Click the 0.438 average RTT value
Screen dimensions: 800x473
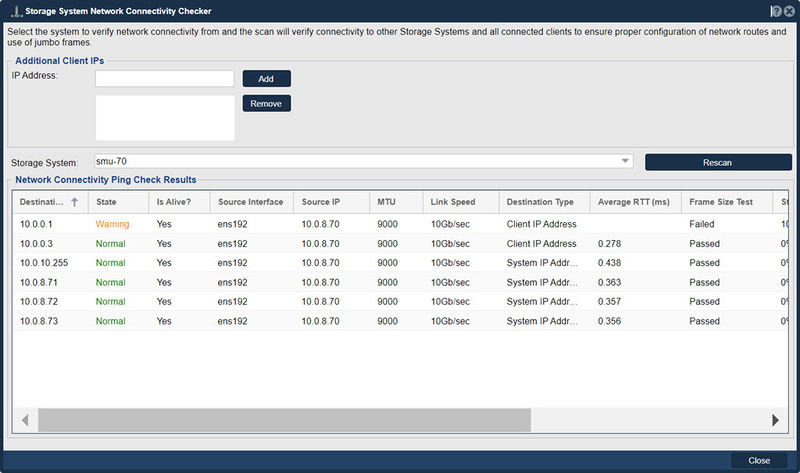(609, 263)
